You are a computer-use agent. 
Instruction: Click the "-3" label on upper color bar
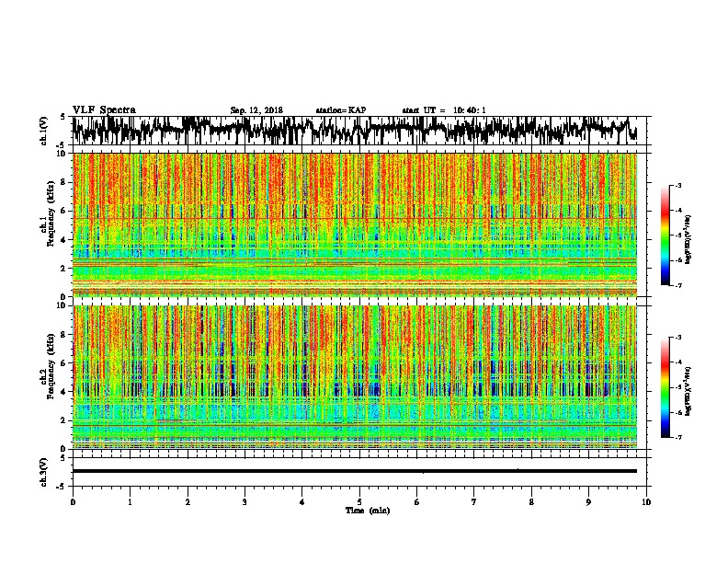click(x=677, y=185)
